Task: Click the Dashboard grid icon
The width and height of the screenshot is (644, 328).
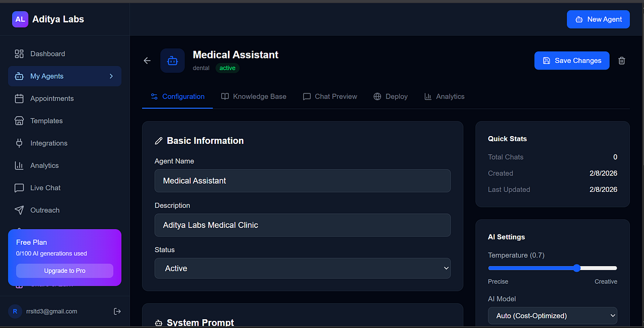Action: (x=19, y=54)
